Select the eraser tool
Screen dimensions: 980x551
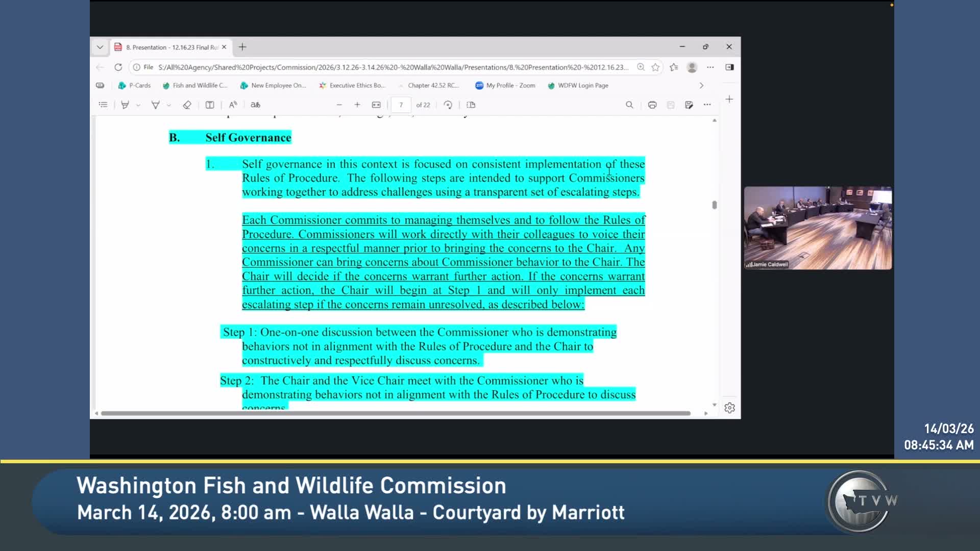pyautogui.click(x=187, y=105)
